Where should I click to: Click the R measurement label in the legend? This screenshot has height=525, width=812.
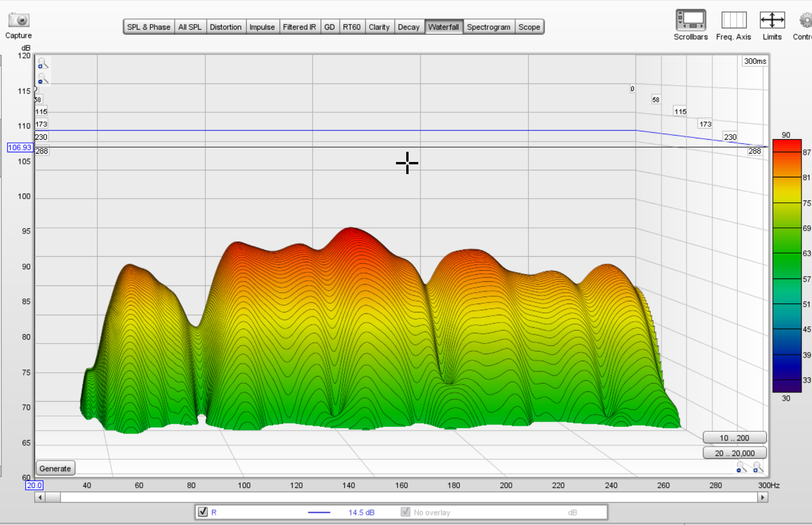pyautogui.click(x=214, y=512)
